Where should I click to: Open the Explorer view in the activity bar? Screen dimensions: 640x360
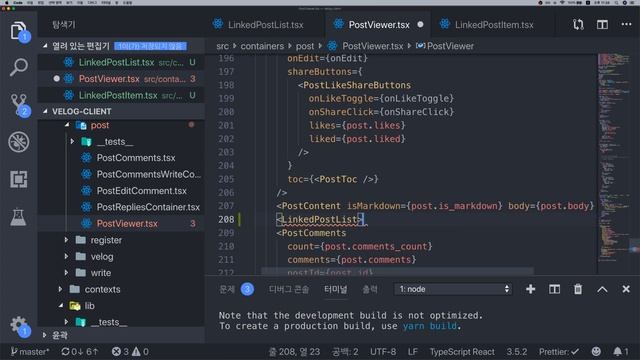pos(19,30)
